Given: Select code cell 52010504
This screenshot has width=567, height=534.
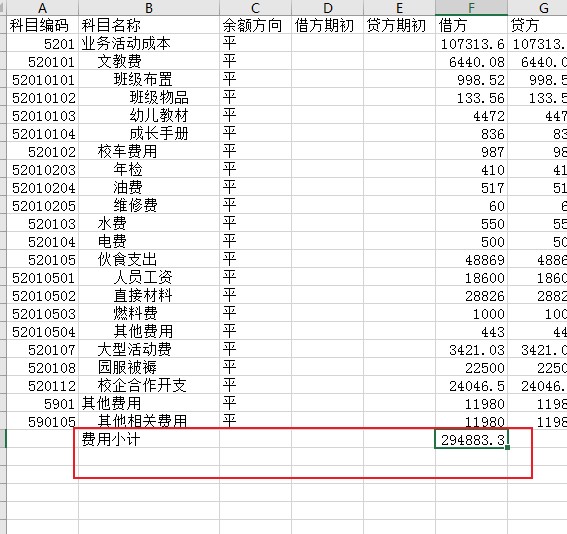Looking at the screenshot, I should [x=42, y=331].
